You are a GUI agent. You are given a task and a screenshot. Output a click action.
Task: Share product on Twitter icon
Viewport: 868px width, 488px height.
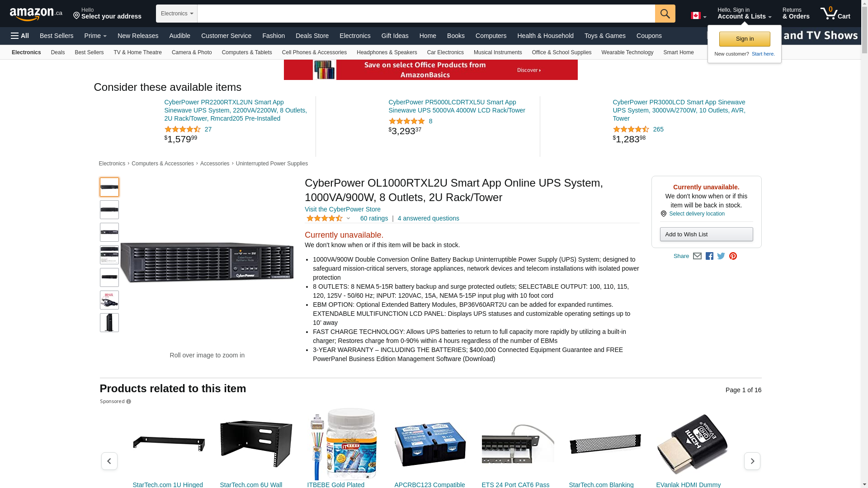[x=721, y=256]
